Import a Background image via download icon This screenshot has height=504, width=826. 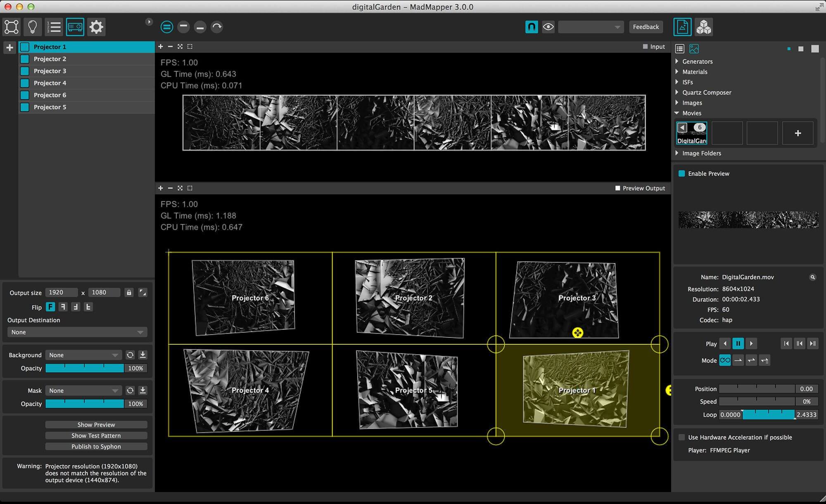(142, 355)
